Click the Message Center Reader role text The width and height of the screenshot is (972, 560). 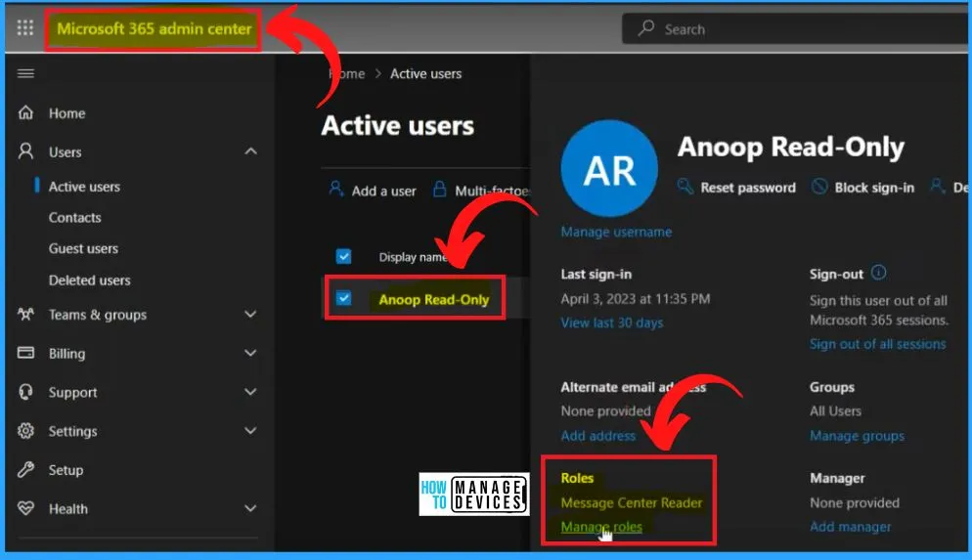tap(632, 502)
